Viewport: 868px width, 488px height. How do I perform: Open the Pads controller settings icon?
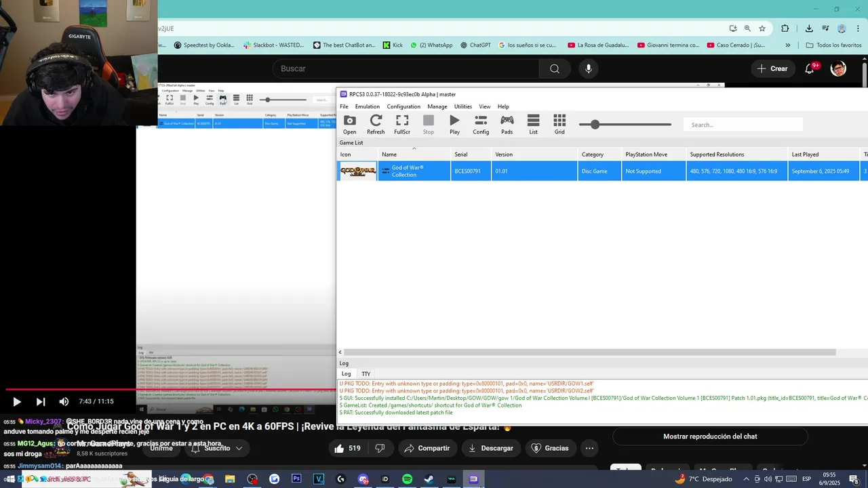pos(507,124)
